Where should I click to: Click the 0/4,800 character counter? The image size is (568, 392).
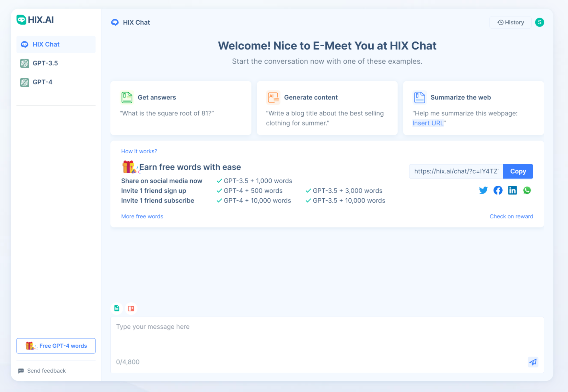[128, 362]
